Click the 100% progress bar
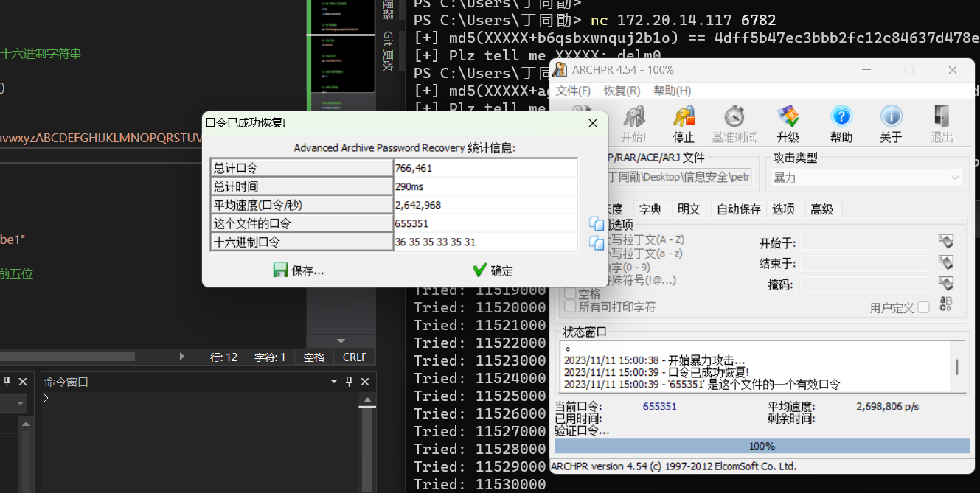The image size is (980, 493). (x=762, y=446)
